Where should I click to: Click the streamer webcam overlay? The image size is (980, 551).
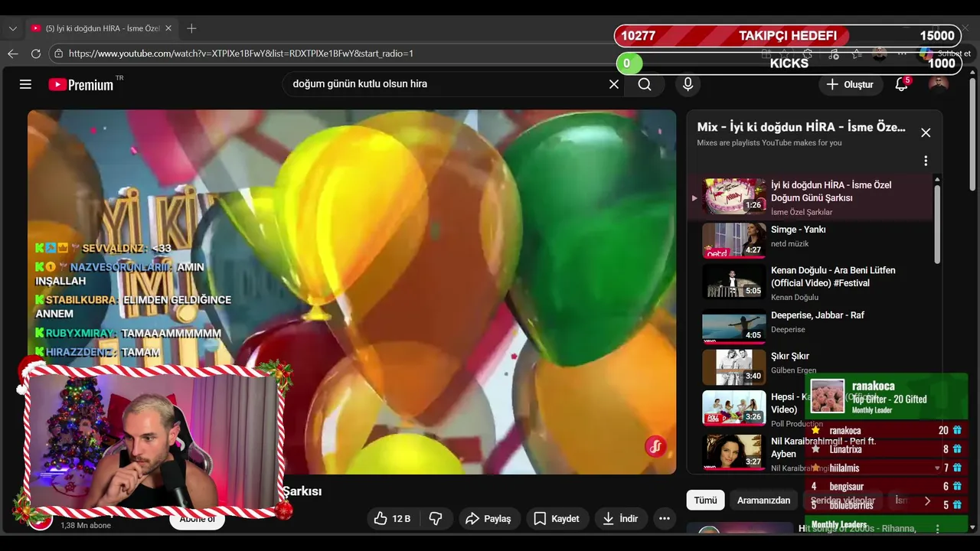[x=153, y=442]
